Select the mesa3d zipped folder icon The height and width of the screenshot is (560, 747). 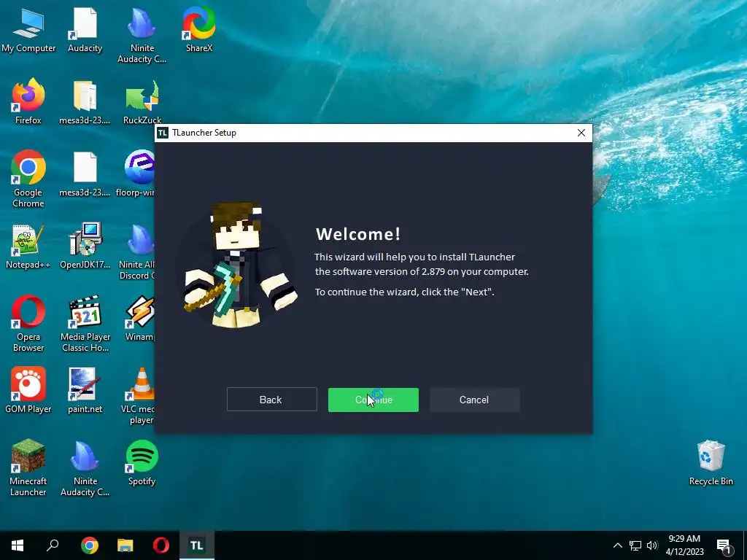tap(85, 102)
